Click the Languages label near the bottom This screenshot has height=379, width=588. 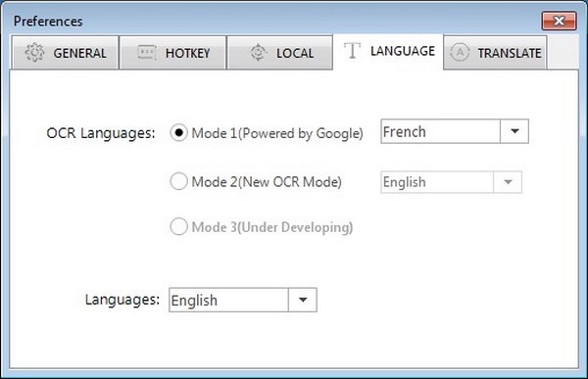(122, 300)
